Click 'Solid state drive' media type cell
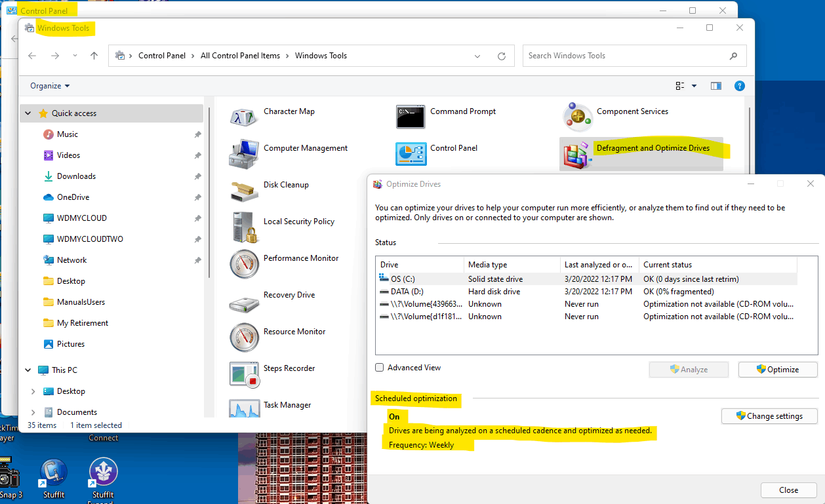 coord(495,279)
